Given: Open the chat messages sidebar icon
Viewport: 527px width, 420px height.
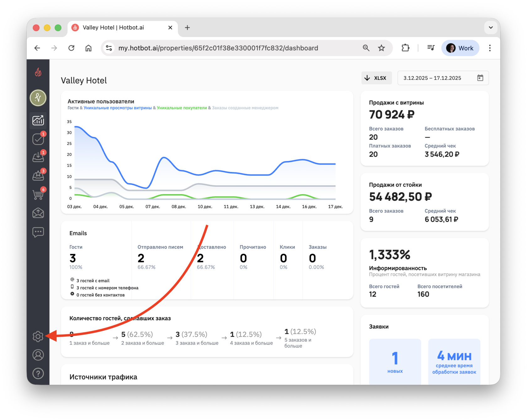Looking at the screenshot, I should [x=38, y=232].
